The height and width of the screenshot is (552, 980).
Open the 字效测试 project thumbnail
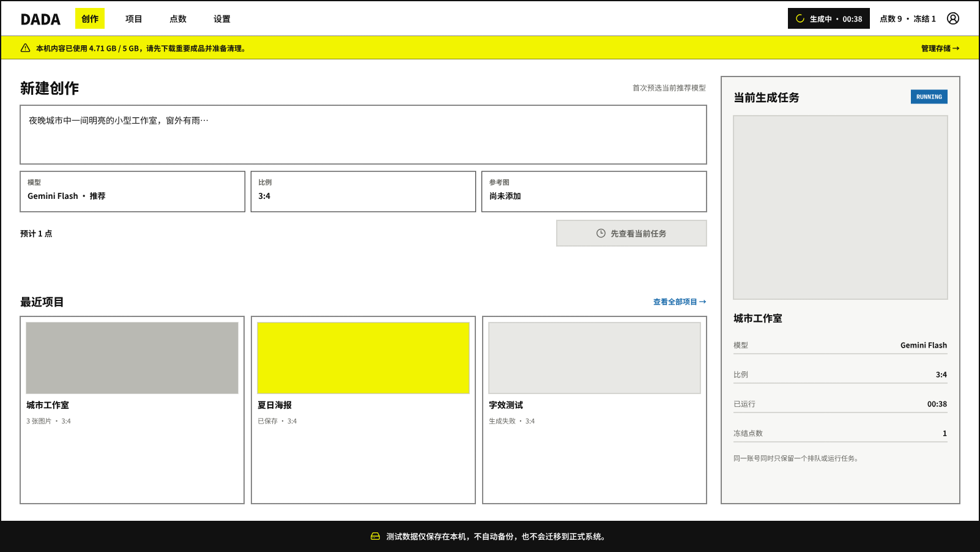click(595, 358)
